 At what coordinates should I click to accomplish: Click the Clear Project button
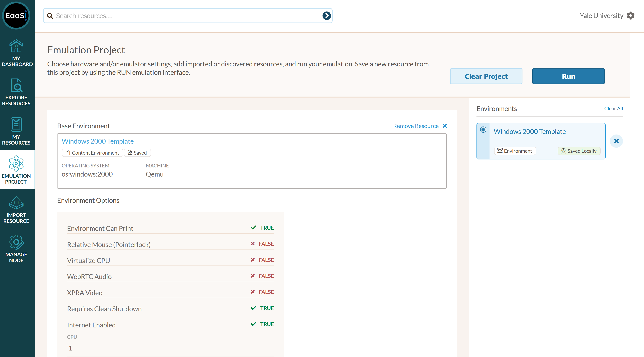486,76
